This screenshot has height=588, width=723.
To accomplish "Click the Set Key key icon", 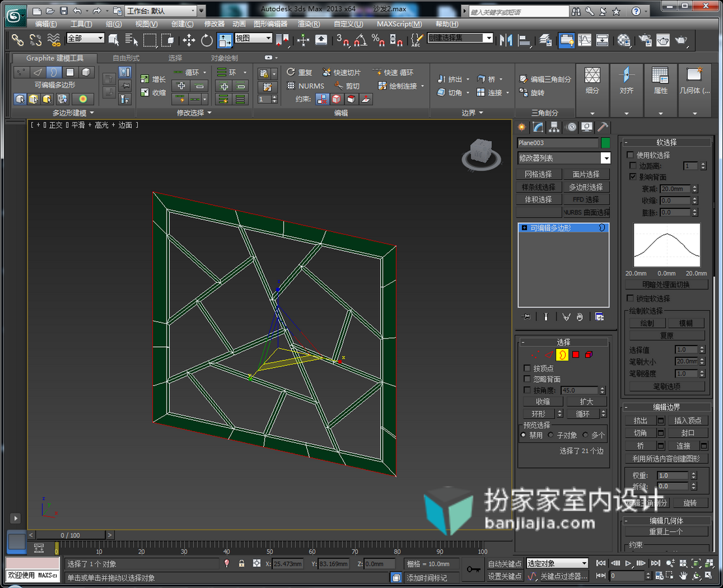I will click(x=474, y=570).
